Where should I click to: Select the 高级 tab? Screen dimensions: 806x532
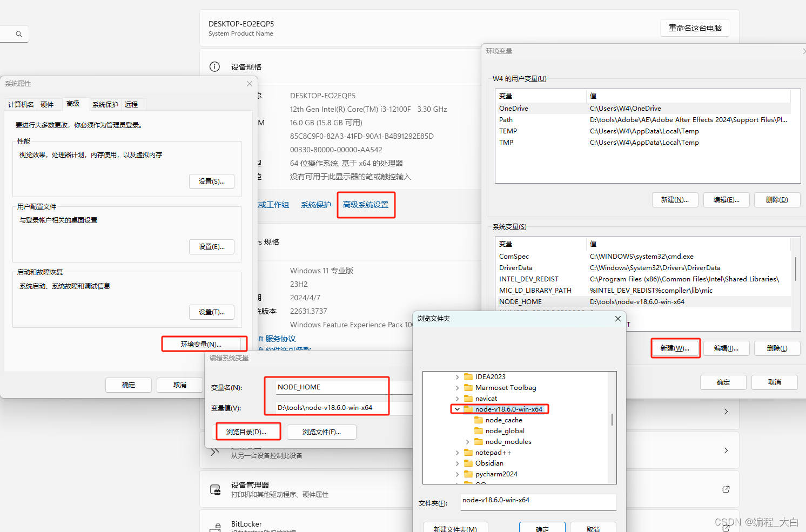pos(73,104)
